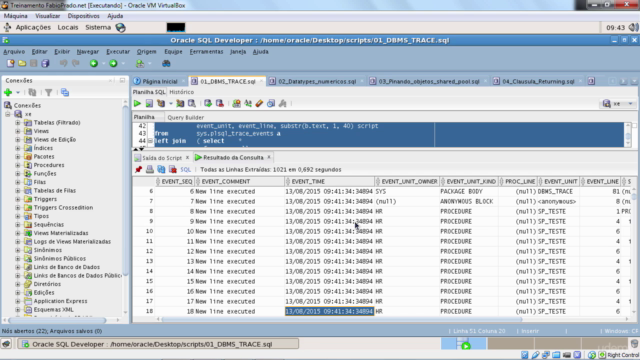The image size is (640, 360).
Task: Click the SQL link in results toolbar
Action: click(185, 169)
